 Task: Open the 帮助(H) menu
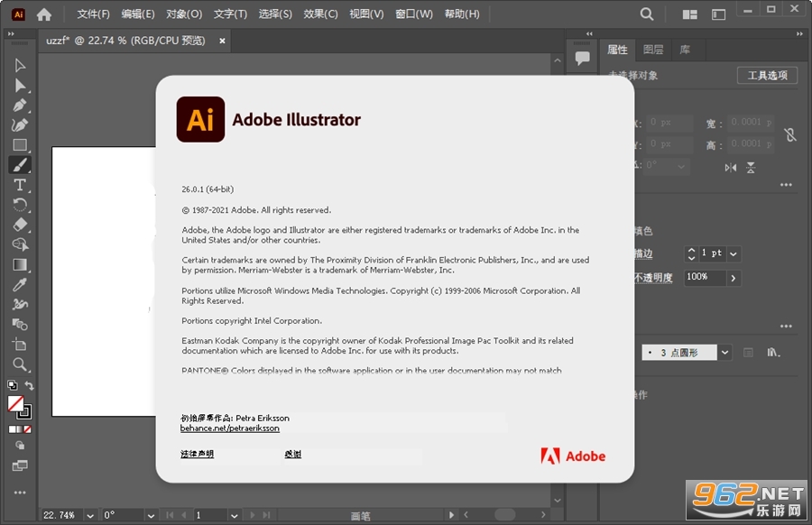(x=462, y=14)
